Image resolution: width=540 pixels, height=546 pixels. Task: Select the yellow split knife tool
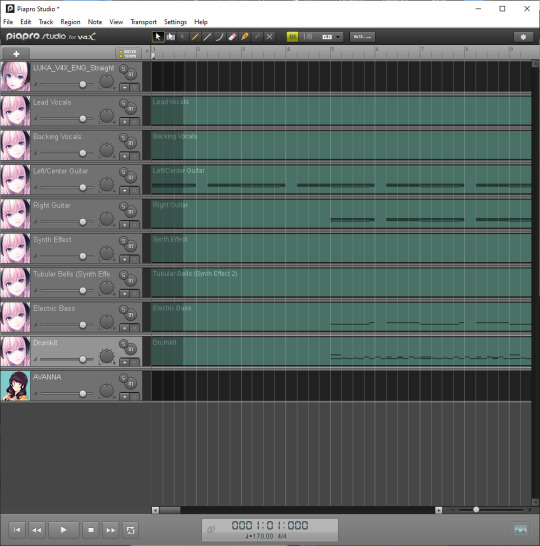click(244, 37)
